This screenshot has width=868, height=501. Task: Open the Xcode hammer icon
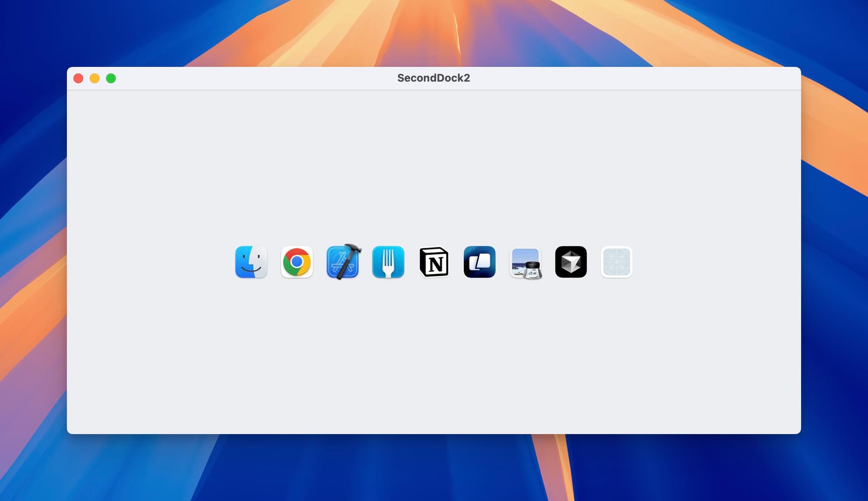tap(343, 262)
